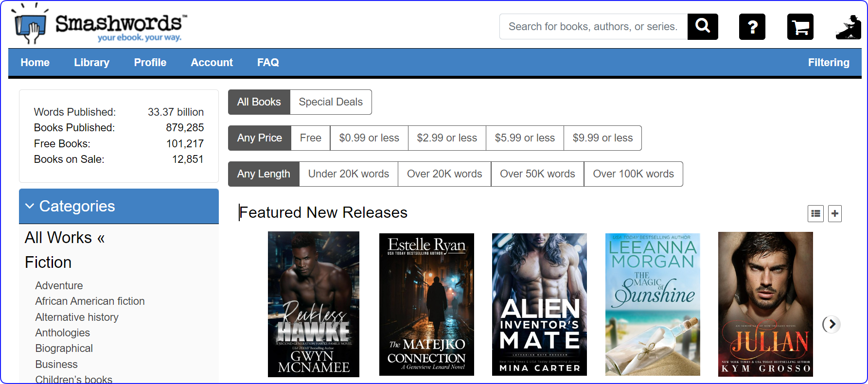Select $5.99 or less filter
The height and width of the screenshot is (384, 868).
(525, 138)
